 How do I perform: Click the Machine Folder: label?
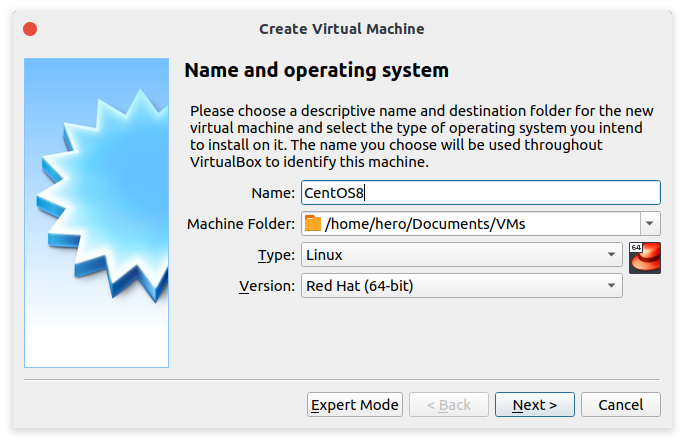[241, 224]
